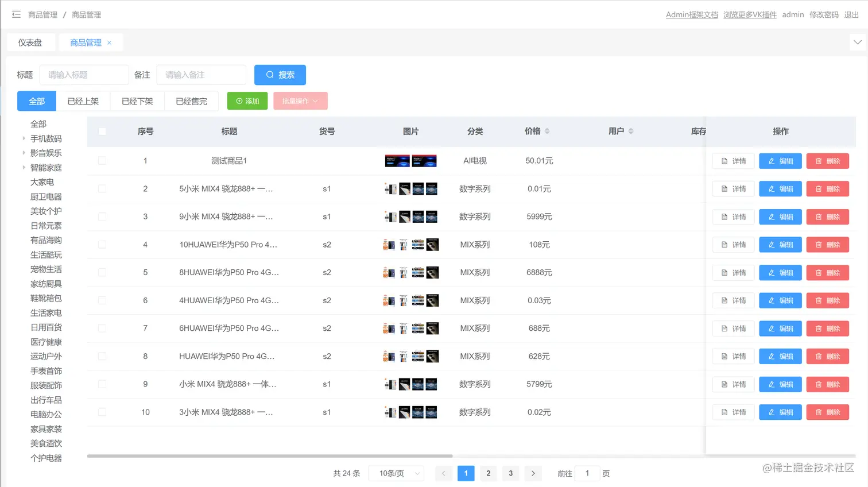This screenshot has width=868, height=487.
Task: View 详情 for product priced 6888元
Action: tap(733, 273)
